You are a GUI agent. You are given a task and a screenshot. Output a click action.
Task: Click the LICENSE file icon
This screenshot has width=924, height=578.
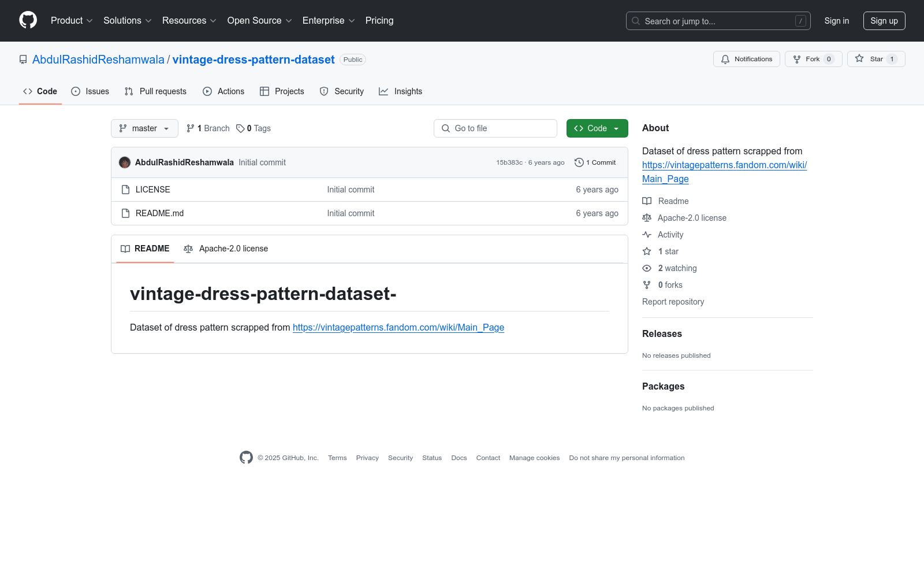(x=125, y=190)
